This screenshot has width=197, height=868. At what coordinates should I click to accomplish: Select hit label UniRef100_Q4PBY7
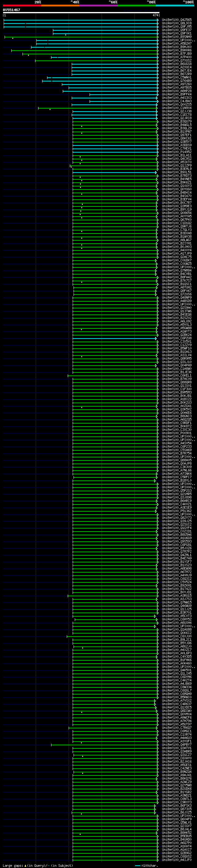[x=177, y=745]
